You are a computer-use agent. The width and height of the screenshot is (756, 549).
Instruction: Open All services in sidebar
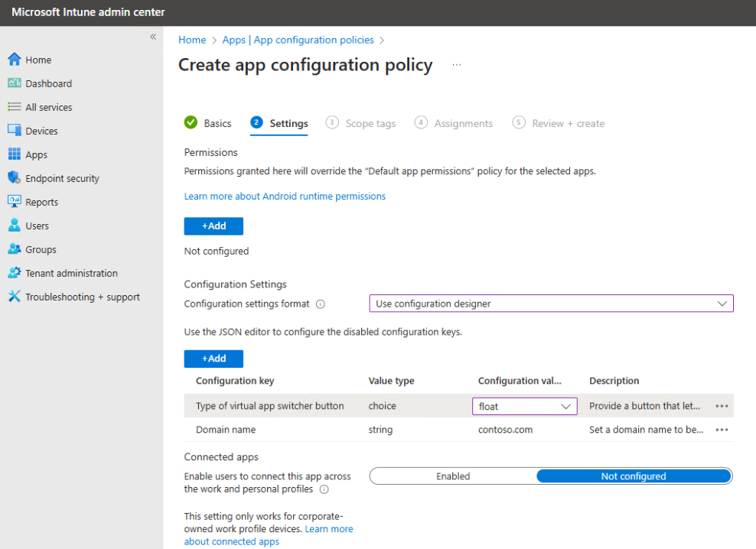(49, 107)
